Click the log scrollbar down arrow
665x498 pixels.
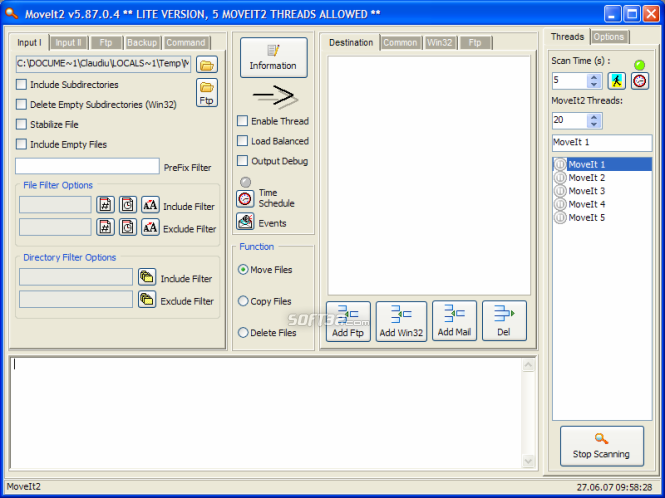tap(528, 461)
